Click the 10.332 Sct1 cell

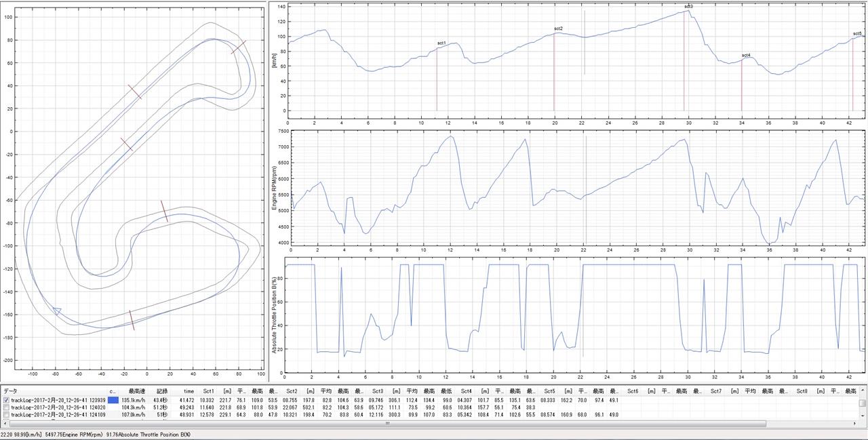[x=207, y=400]
